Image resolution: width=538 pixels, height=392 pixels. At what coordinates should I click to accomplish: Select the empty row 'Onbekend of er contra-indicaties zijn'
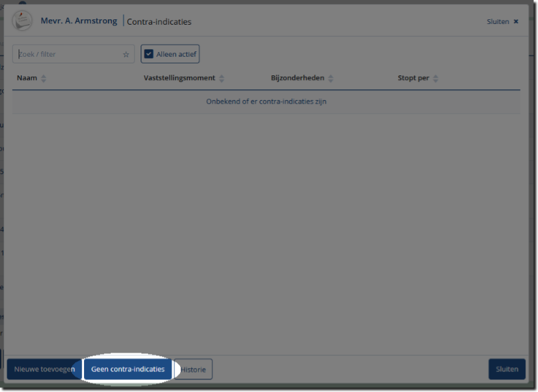tap(266, 102)
